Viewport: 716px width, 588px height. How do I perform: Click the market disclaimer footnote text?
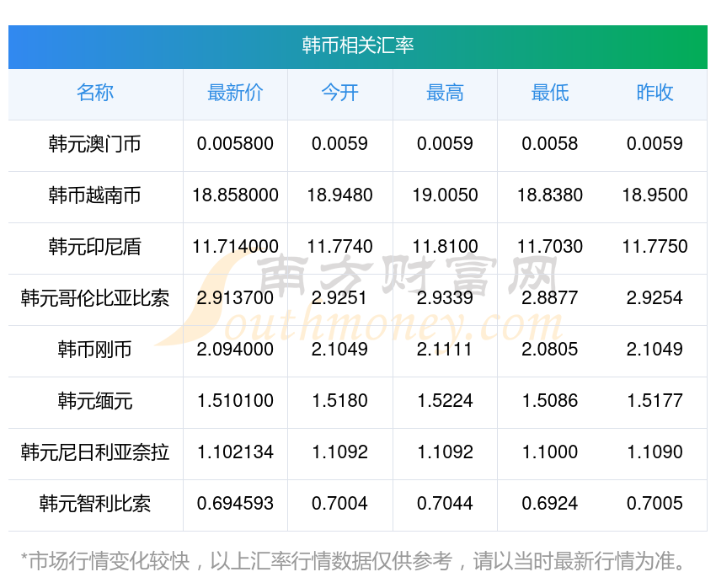(352, 561)
